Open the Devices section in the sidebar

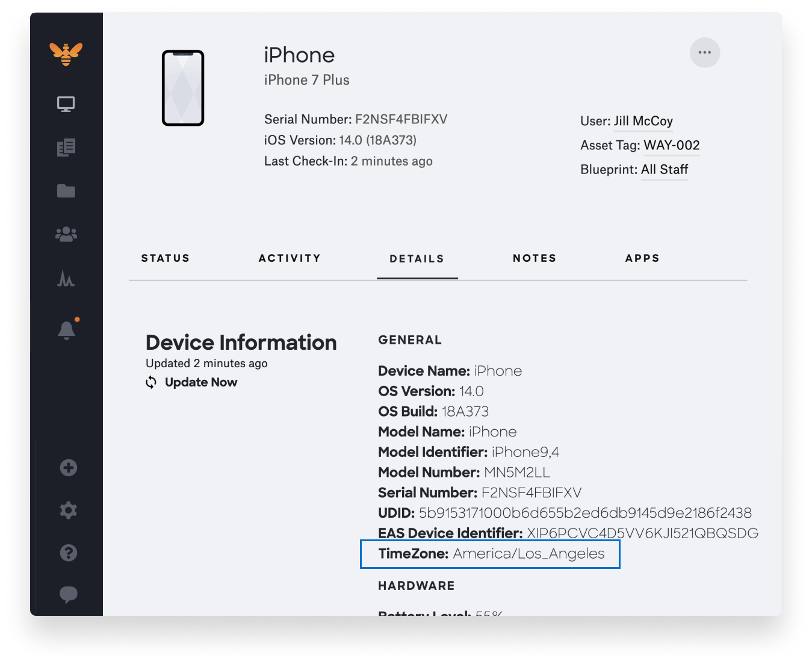[x=66, y=103]
